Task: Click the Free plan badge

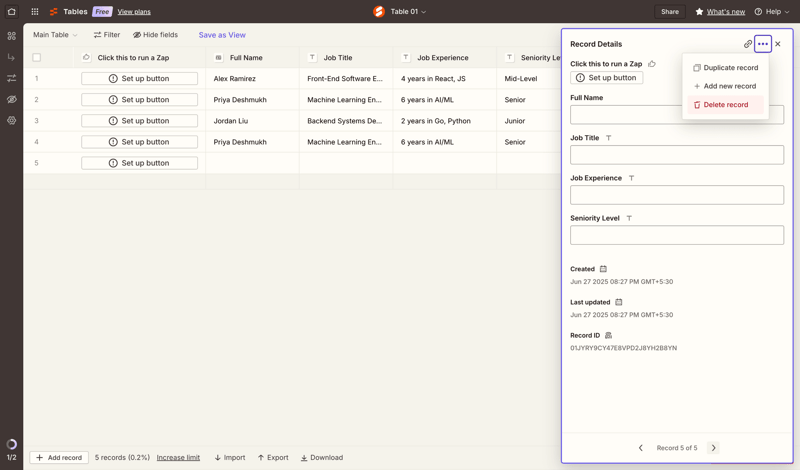Action: (102, 11)
